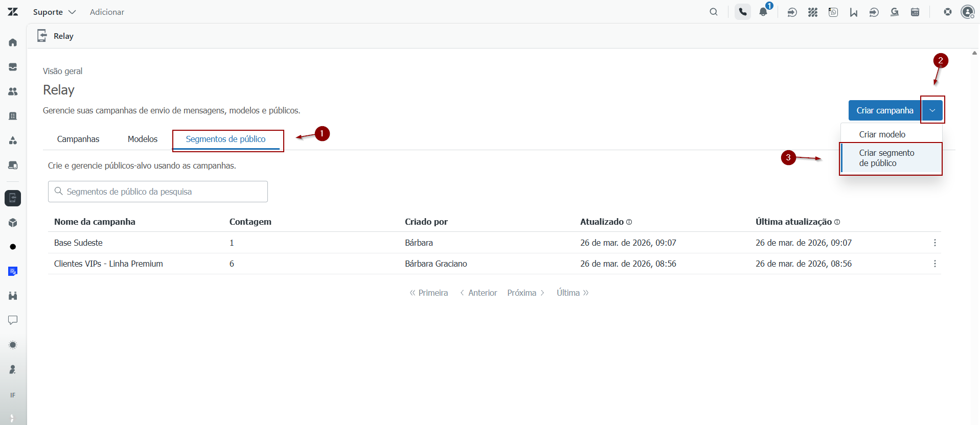Open the search magnifier in top bar
The image size is (980, 425).
pyautogui.click(x=714, y=12)
